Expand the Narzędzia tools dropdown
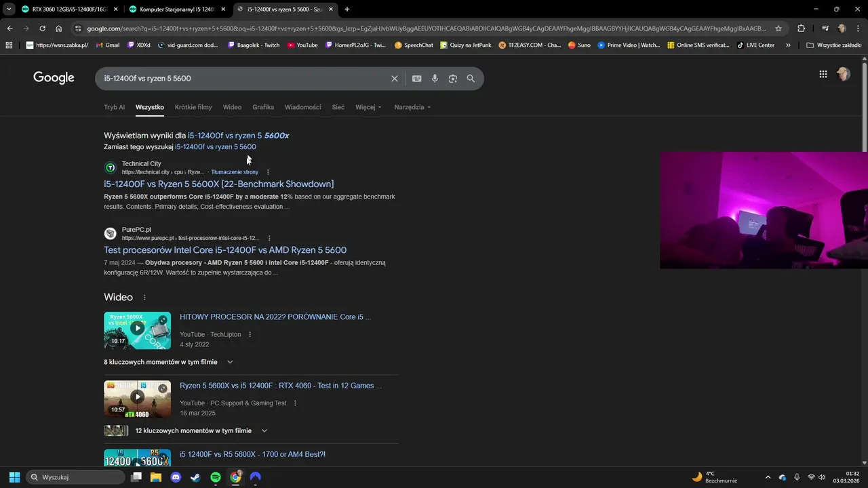 (x=412, y=107)
